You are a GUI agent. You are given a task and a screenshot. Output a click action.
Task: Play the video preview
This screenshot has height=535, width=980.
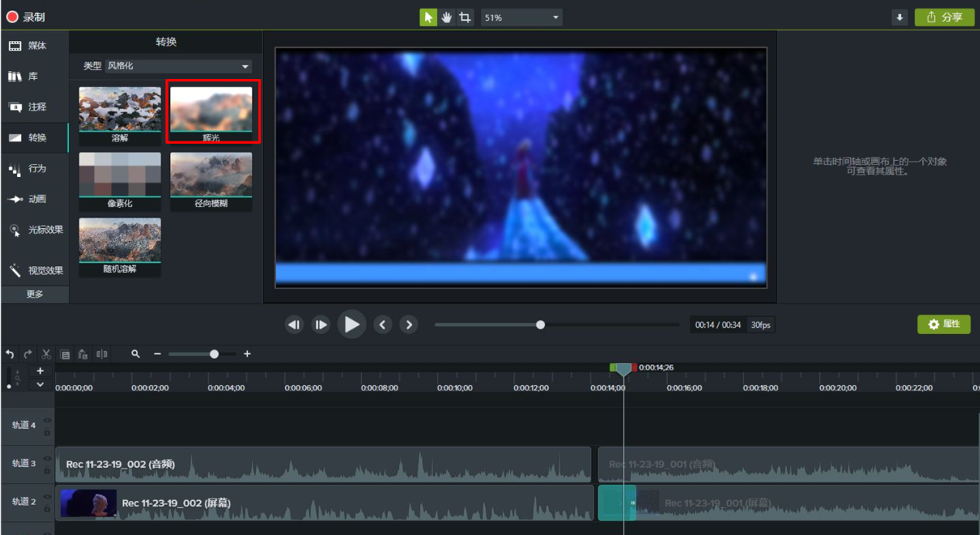(352, 325)
